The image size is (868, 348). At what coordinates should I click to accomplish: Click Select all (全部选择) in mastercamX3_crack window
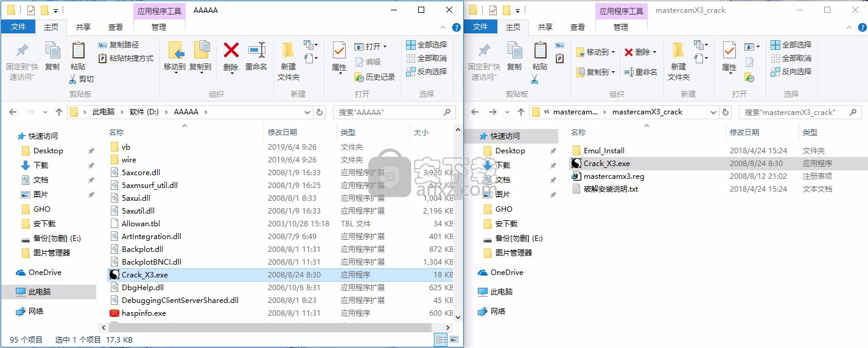[x=791, y=44]
